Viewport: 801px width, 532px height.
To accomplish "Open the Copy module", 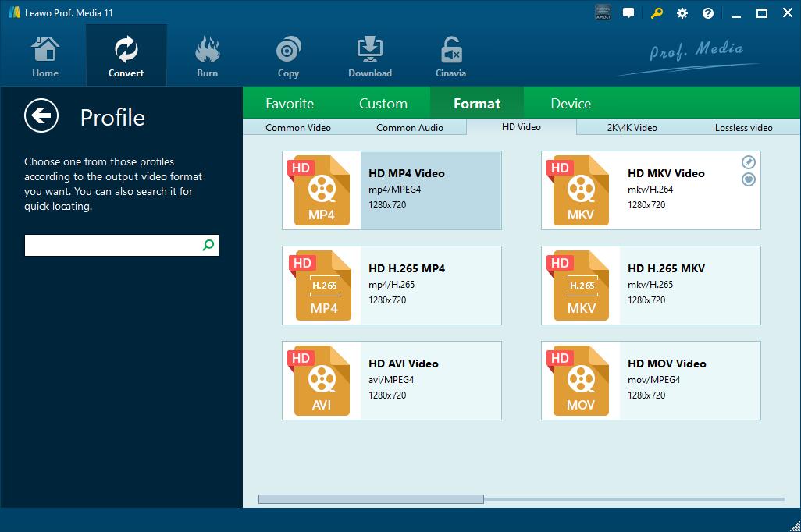I will point(288,56).
